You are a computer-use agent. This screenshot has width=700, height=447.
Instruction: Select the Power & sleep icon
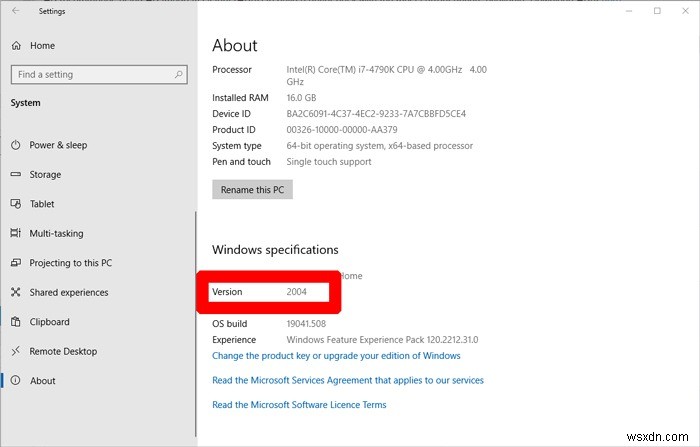tap(16, 145)
